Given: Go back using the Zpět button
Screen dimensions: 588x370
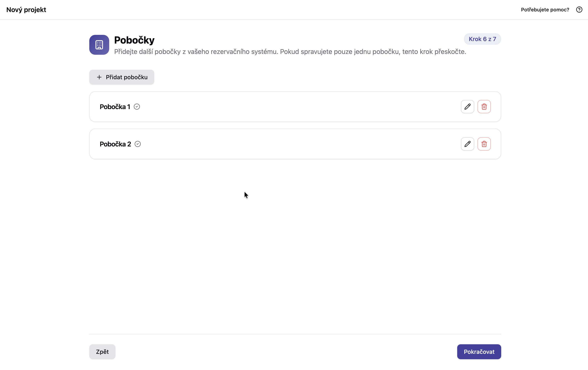Looking at the screenshot, I should point(102,352).
